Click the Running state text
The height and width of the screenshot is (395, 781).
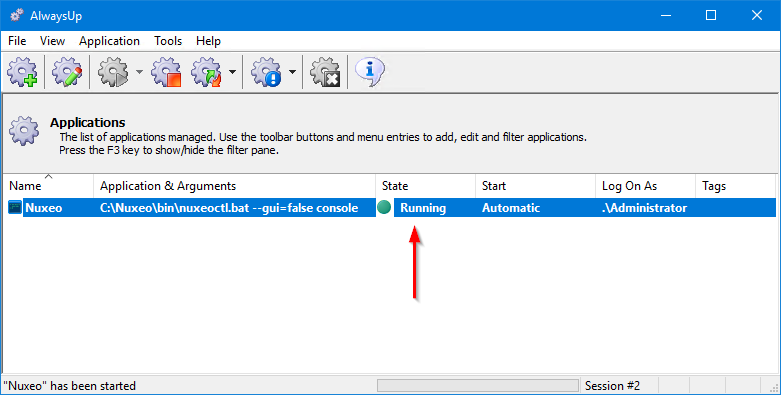tap(423, 208)
